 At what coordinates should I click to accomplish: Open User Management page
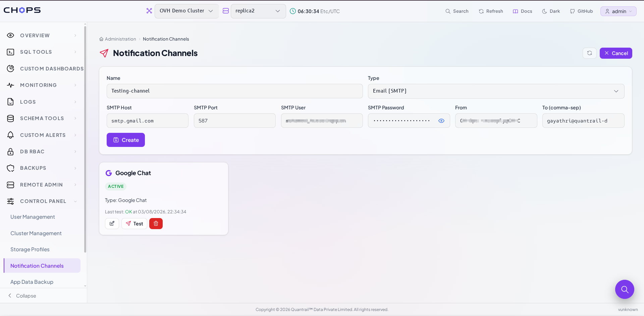pos(33,217)
